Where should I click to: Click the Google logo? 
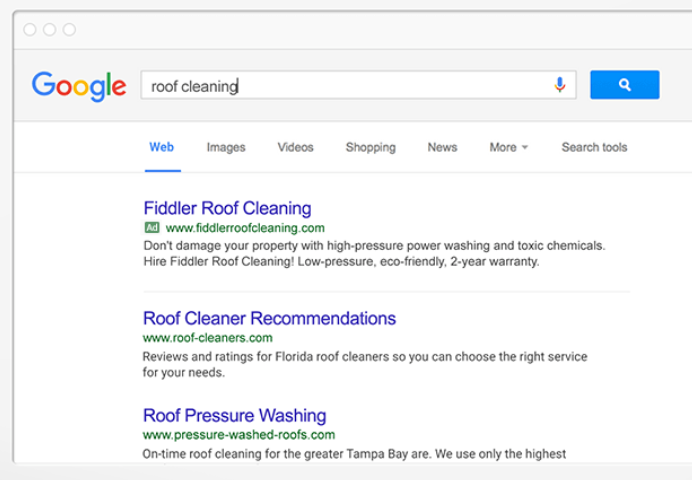79,86
